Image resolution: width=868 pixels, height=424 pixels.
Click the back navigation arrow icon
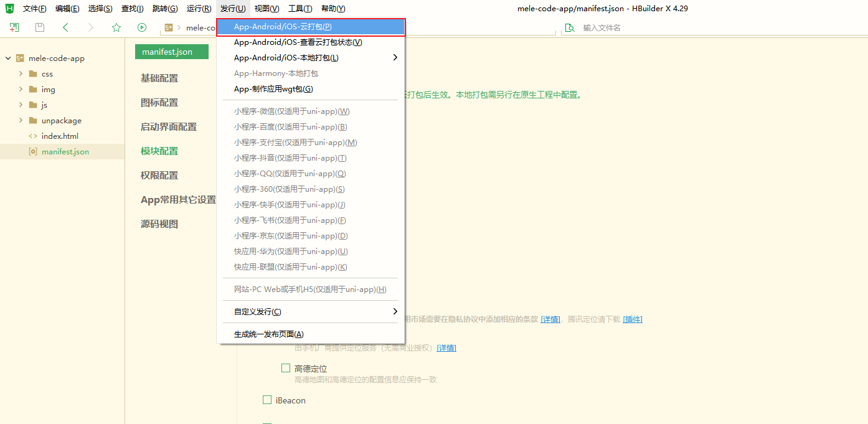tap(65, 27)
